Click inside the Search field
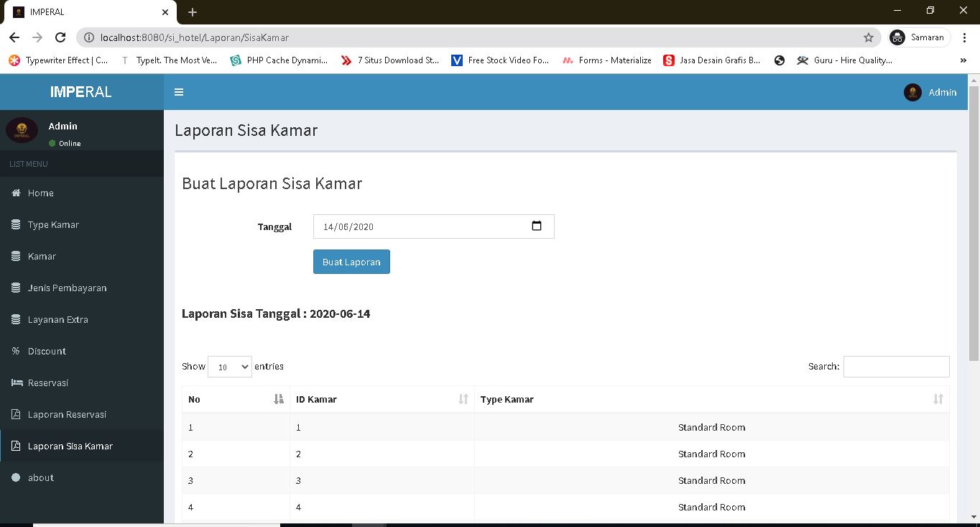This screenshot has height=527, width=980. 896,367
